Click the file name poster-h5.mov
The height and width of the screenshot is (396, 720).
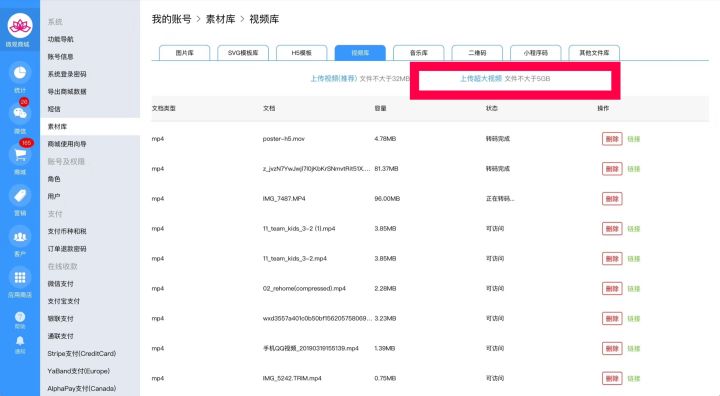click(x=284, y=139)
